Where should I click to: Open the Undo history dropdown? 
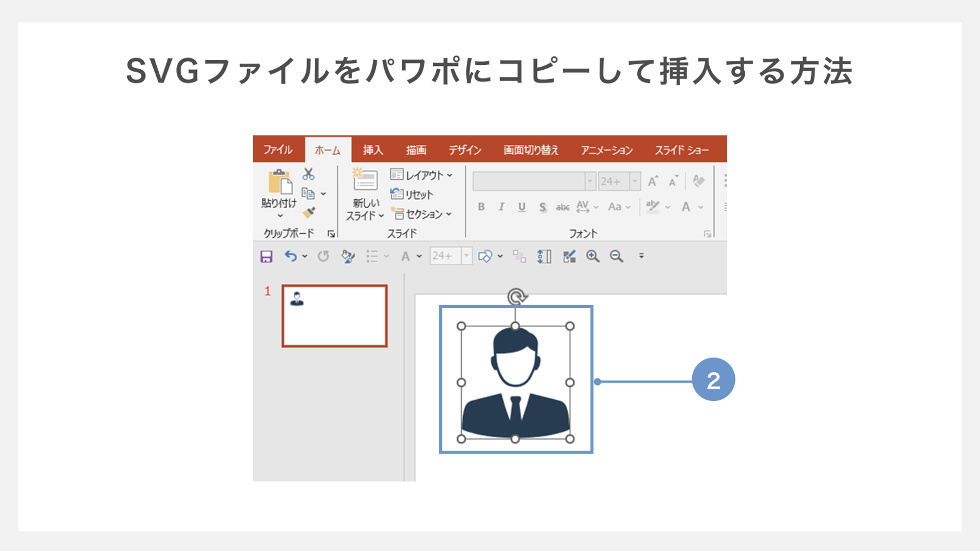click(305, 256)
